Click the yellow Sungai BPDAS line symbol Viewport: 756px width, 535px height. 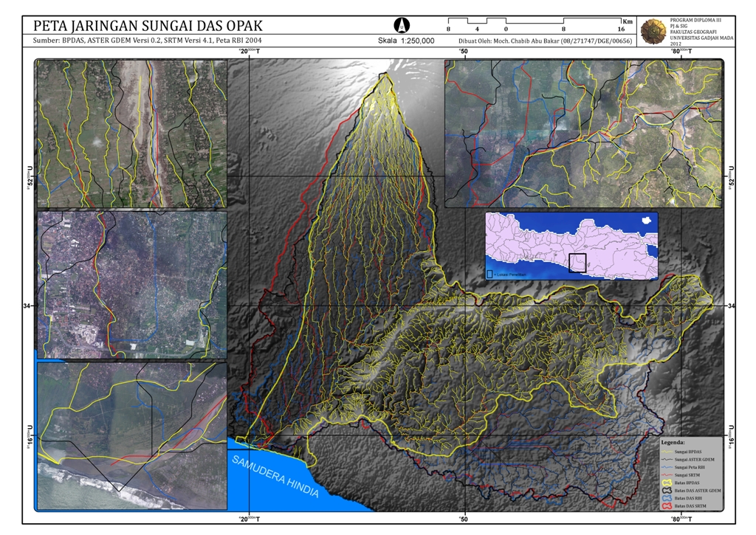(x=668, y=451)
